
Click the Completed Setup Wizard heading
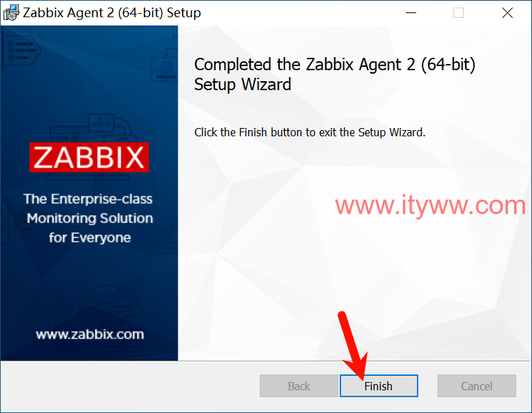click(x=334, y=74)
